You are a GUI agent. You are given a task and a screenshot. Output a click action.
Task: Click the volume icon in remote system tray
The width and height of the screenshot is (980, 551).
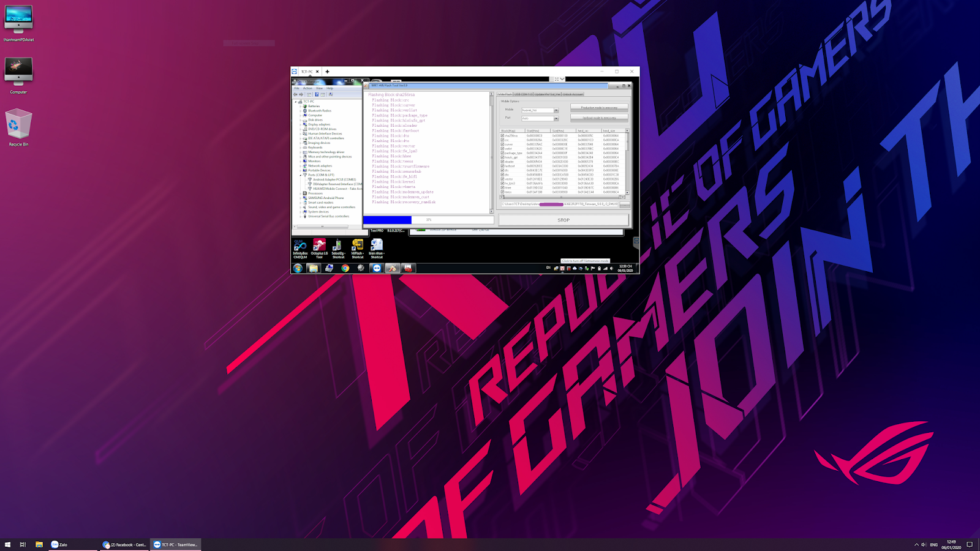pyautogui.click(x=611, y=268)
